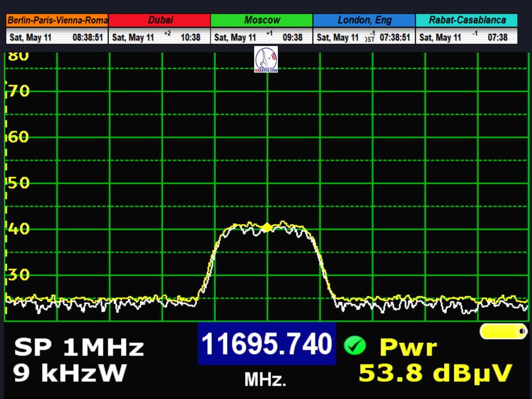This screenshot has width=532, height=399.
Task: Click the 11695.740 frequency field
Action: pyautogui.click(x=266, y=344)
